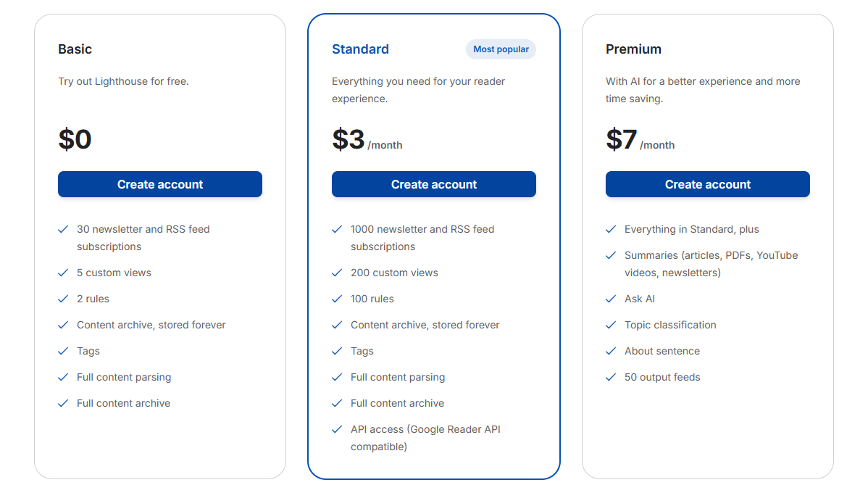The width and height of the screenshot is (868, 493).
Task: Select the Standard plan heading
Action: coord(360,49)
